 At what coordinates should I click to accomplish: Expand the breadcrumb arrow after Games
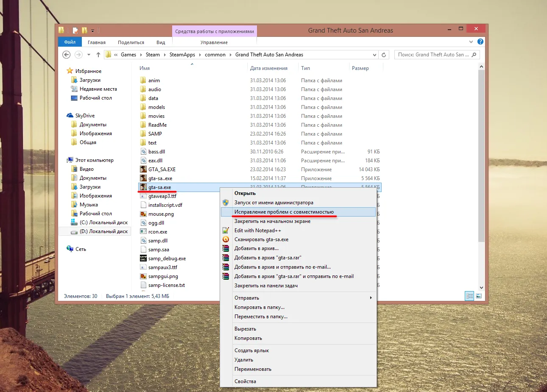pyautogui.click(x=141, y=55)
